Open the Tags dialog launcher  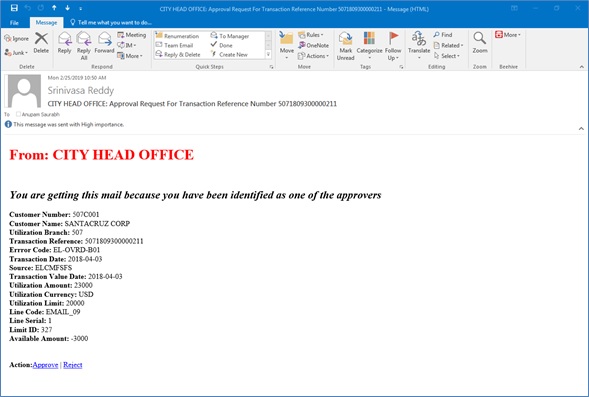(x=401, y=67)
